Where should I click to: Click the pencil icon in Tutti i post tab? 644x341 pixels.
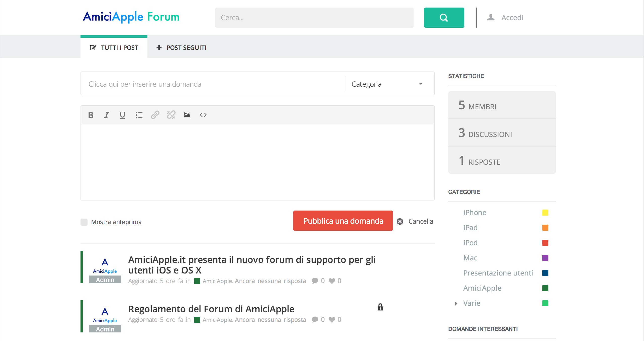[x=93, y=48]
